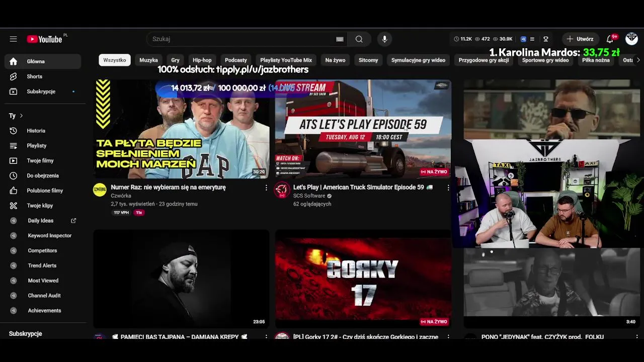Select the Muzyka filter chip
Screen dimensions: 644x362
148,60
